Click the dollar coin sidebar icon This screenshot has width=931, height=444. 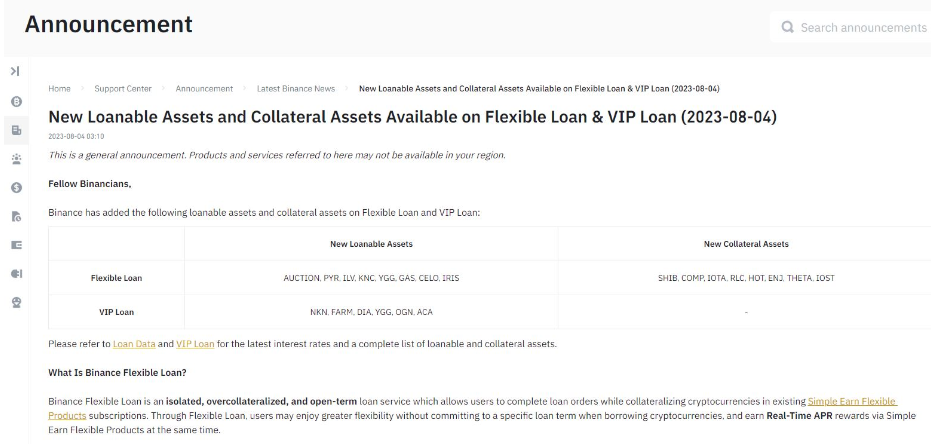click(16, 187)
